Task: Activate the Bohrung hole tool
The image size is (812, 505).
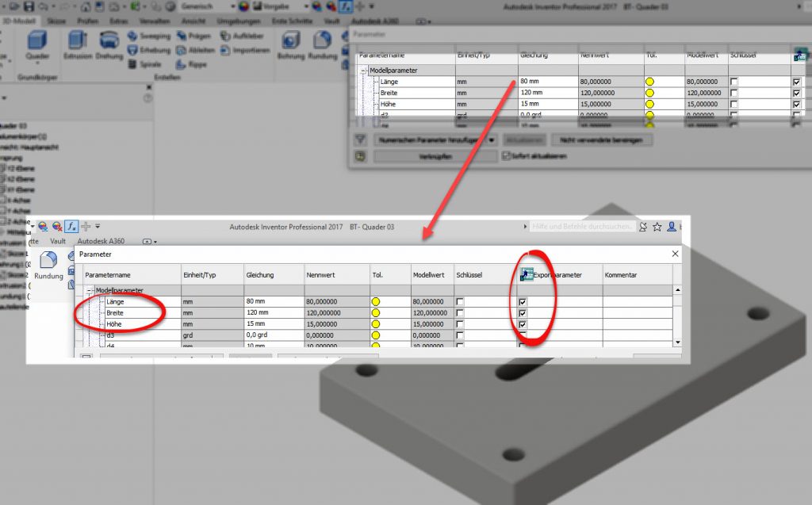Action: point(290,45)
